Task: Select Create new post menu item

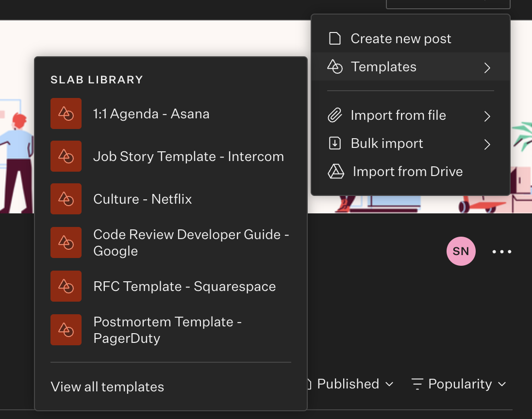Action: point(401,39)
